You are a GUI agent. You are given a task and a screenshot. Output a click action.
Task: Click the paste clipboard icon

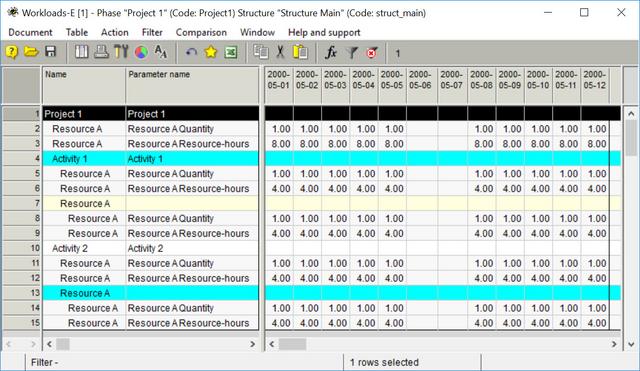click(300, 52)
